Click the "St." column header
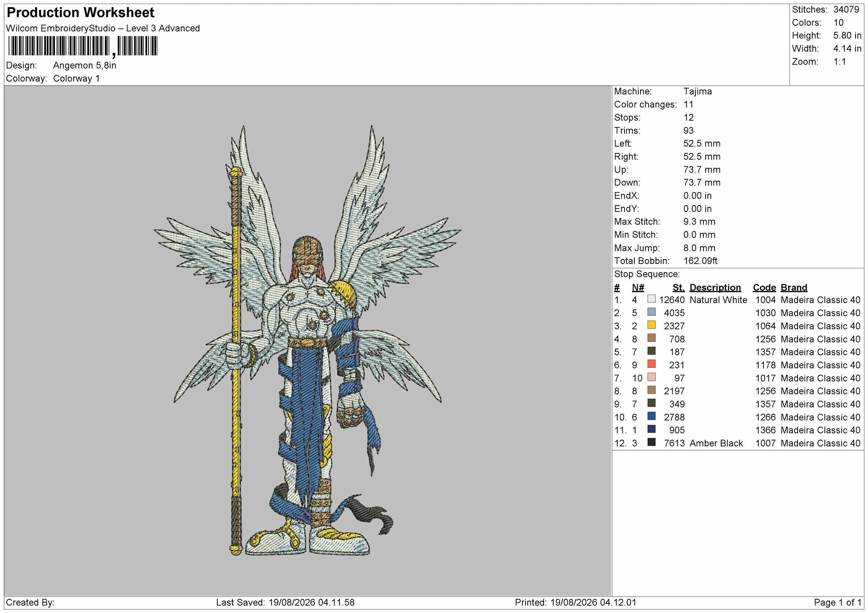868x613 pixels. pos(678,288)
